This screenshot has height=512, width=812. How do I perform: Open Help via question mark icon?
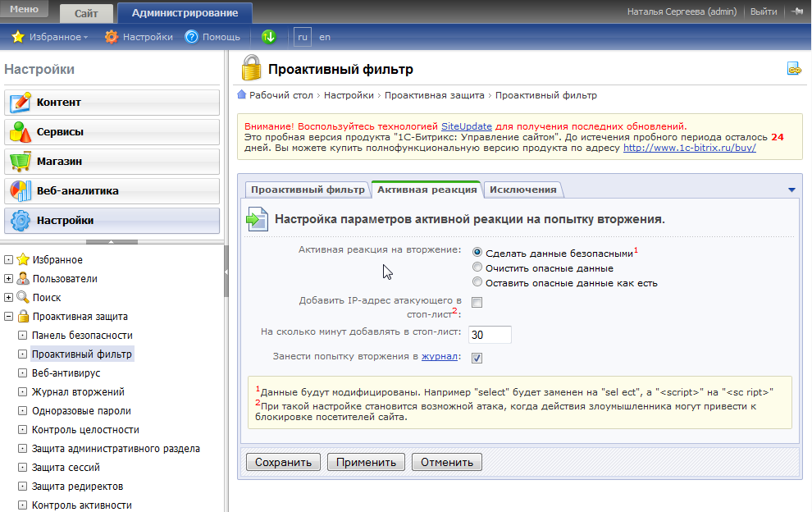(x=192, y=37)
